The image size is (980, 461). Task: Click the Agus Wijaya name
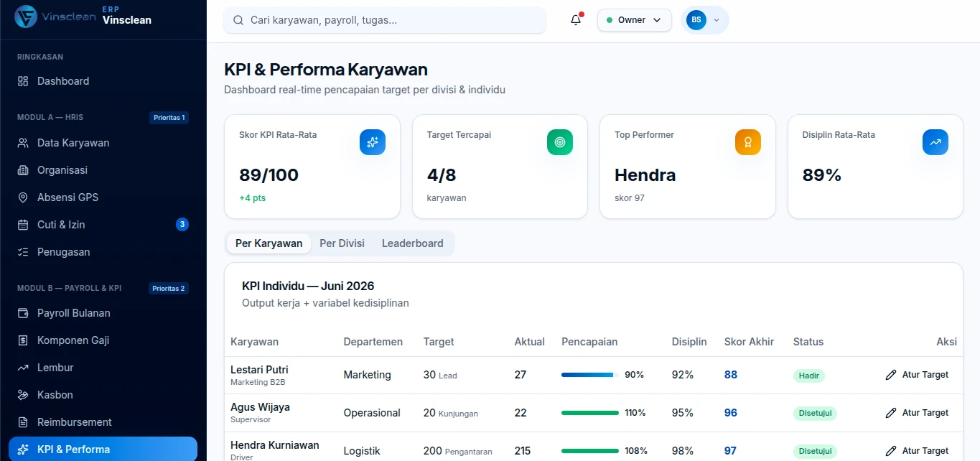(260, 407)
